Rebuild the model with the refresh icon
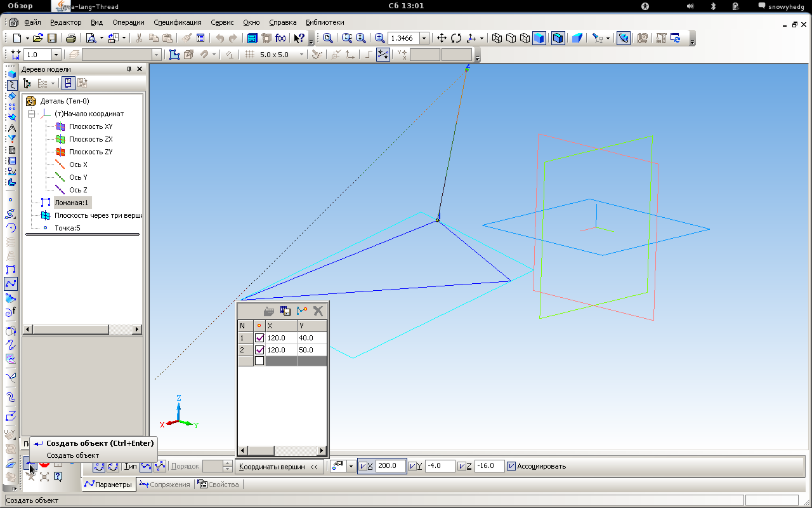 675,38
